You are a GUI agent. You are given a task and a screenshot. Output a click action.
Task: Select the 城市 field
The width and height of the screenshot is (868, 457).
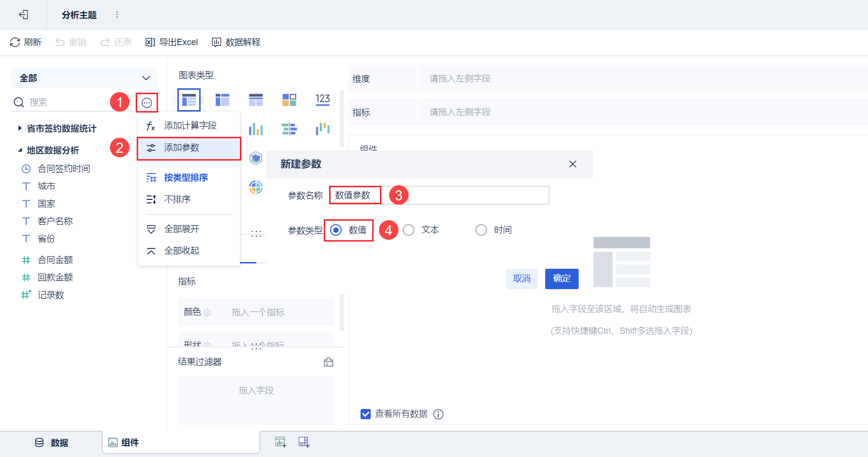coord(47,186)
